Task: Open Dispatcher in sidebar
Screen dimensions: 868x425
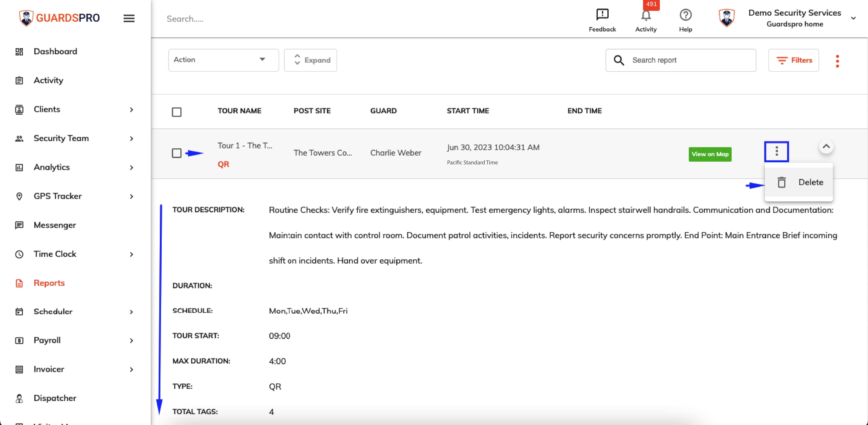Action: (x=55, y=398)
